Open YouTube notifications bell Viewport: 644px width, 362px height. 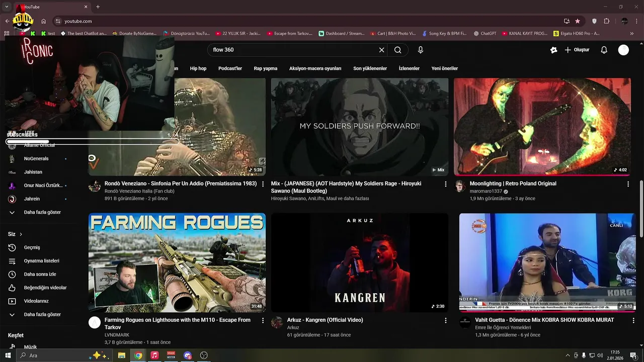point(604,50)
